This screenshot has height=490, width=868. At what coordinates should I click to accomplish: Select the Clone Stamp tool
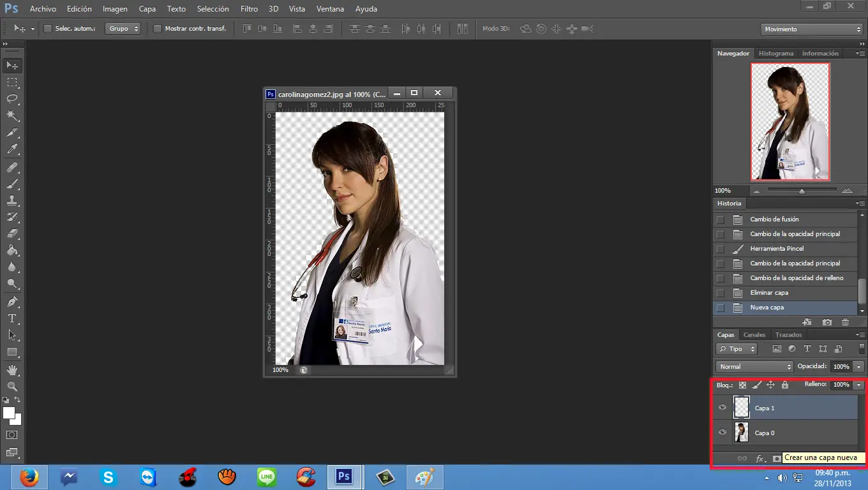coord(12,200)
